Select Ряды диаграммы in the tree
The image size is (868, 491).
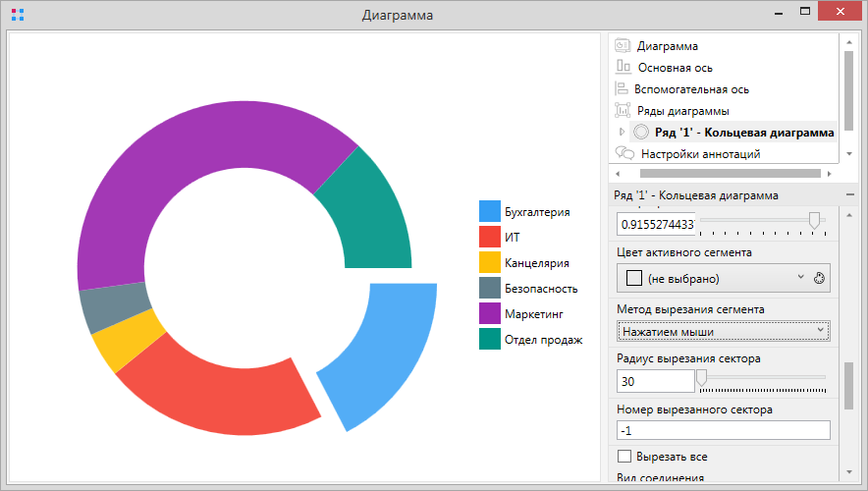682,110
